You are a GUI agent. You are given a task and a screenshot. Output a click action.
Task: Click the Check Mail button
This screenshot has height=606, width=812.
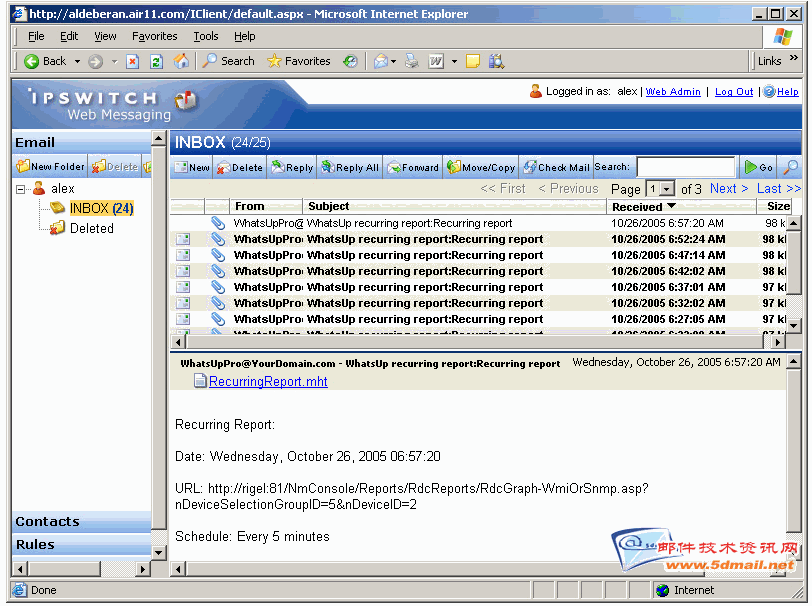[x=556, y=168]
